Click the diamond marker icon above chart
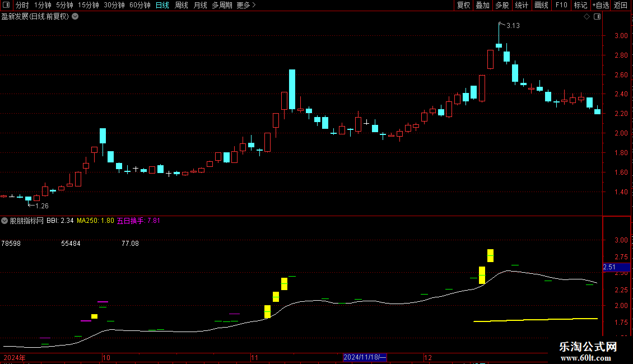Image resolution: width=633 pixels, height=364 pixels. 587,17
